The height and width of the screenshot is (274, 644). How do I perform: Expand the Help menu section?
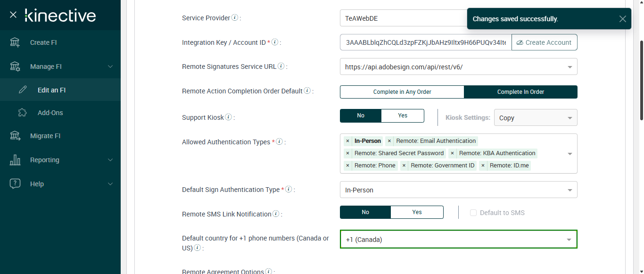[x=110, y=184]
